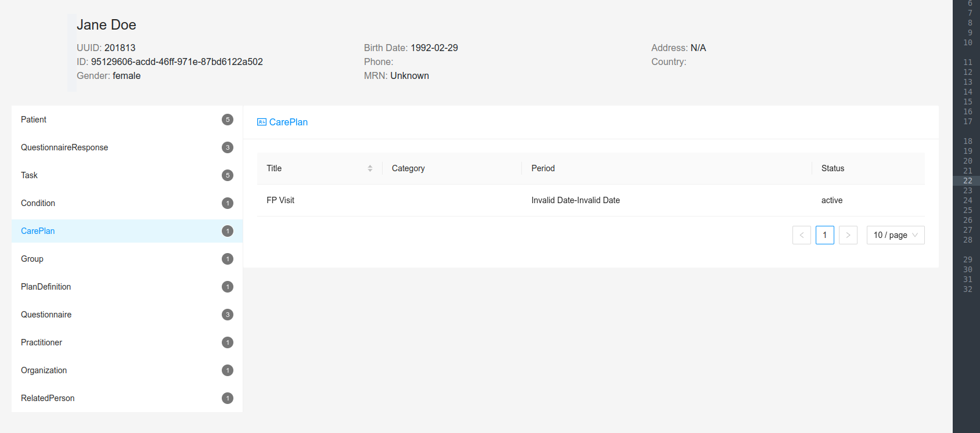The height and width of the screenshot is (433, 980).
Task: Click the Condition count badge
Action: click(228, 203)
